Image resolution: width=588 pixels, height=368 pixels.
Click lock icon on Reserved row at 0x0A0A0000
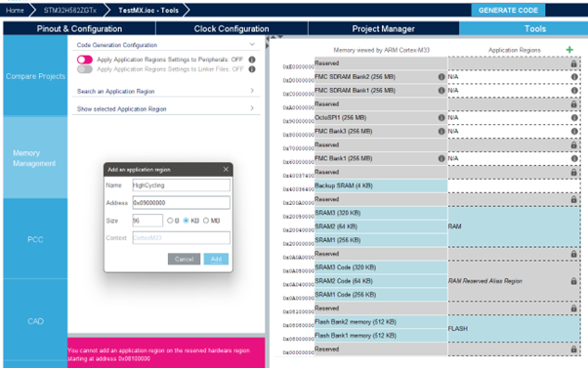(x=573, y=254)
